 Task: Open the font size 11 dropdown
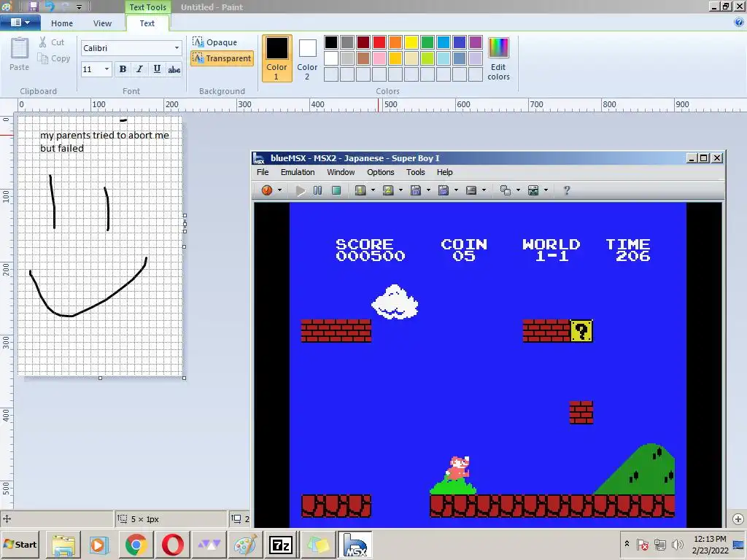[x=107, y=69]
